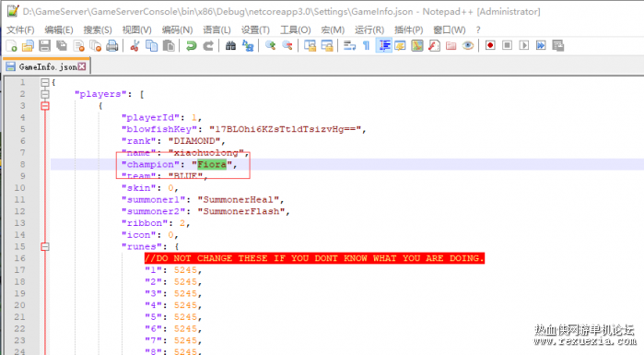Click the Close All documents icon
This screenshot has width=644, height=355.
pos(95,45)
